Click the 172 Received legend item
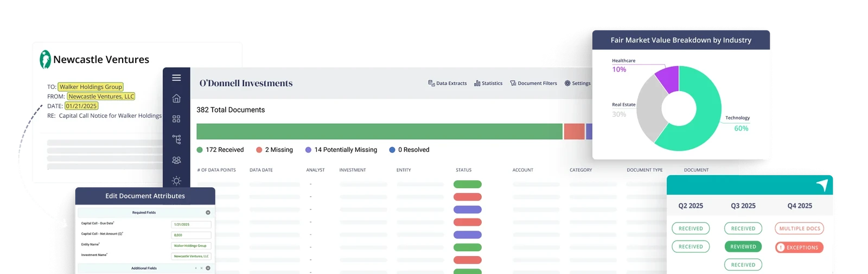 [x=220, y=150]
